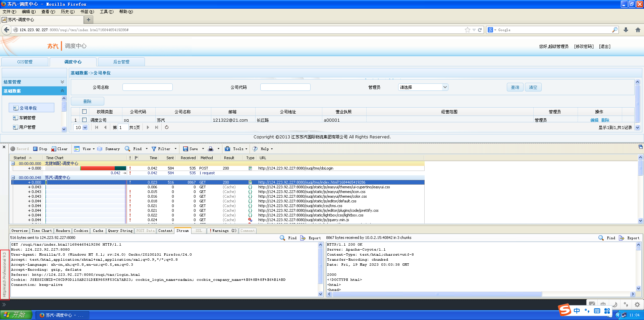This screenshot has width=644, height=320.
Task: Open the Filter options
Action: click(x=161, y=149)
